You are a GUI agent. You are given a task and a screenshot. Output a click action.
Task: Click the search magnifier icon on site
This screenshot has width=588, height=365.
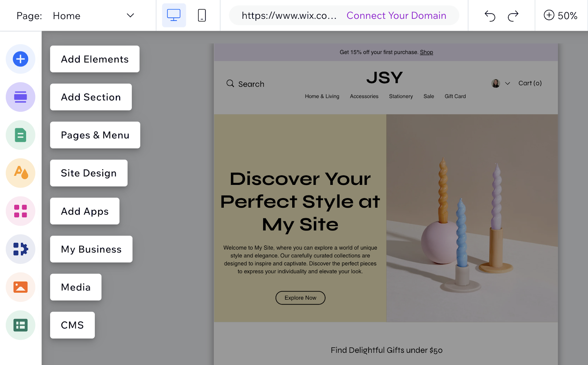230,83
